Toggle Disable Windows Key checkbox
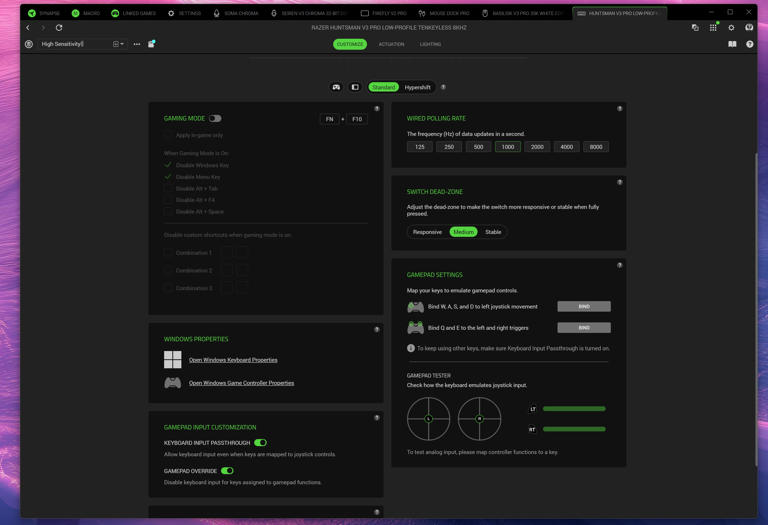 (x=168, y=165)
